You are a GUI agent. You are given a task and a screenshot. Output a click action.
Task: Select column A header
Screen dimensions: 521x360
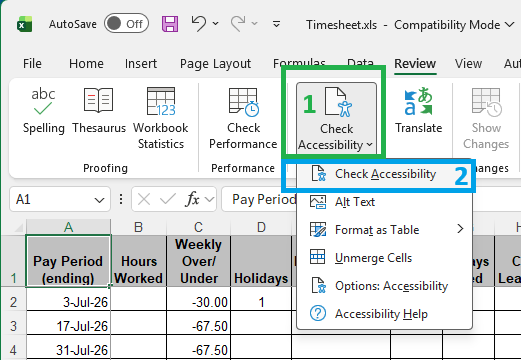click(x=68, y=227)
